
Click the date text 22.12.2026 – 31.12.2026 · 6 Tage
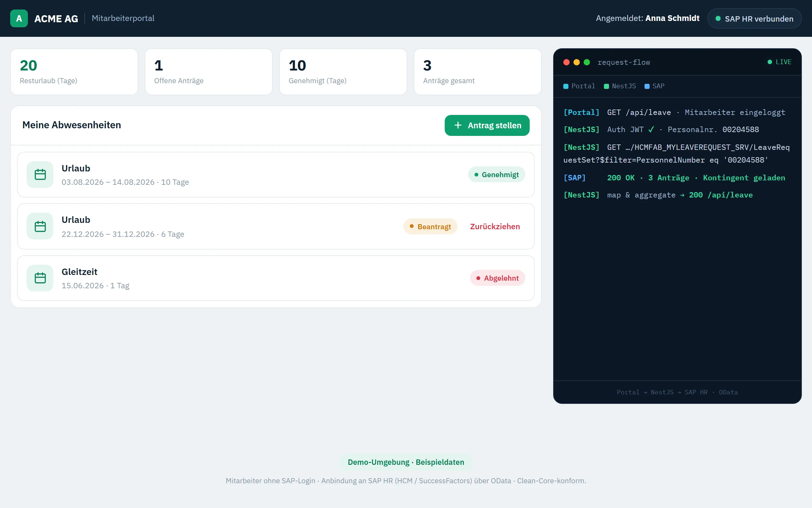click(x=123, y=234)
